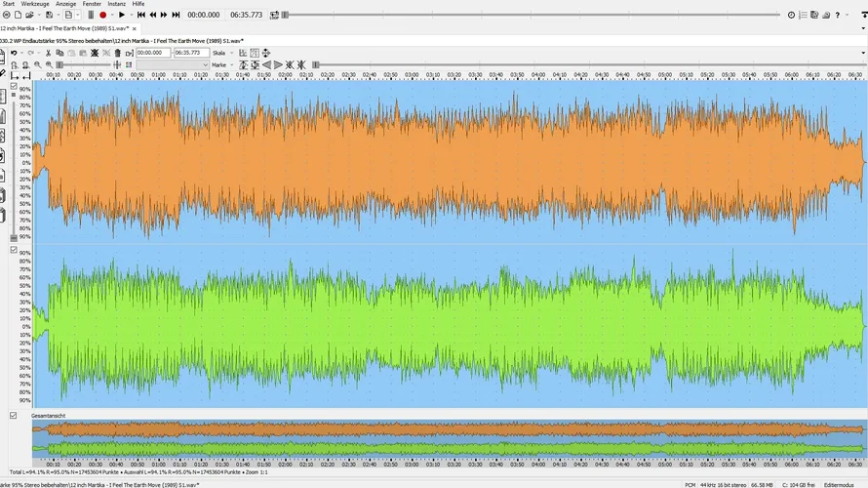Open the Fenster menu
This screenshot has width=868, height=488.
pos(92,4)
